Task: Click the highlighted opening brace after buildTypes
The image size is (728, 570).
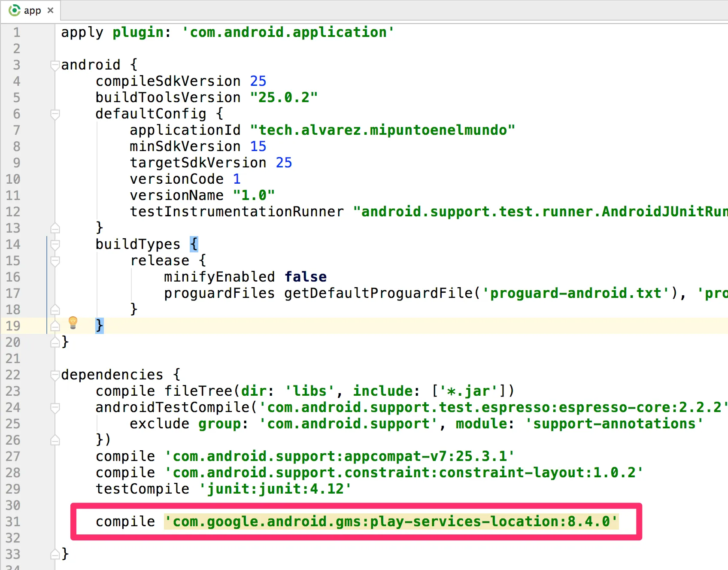Action: pyautogui.click(x=194, y=244)
